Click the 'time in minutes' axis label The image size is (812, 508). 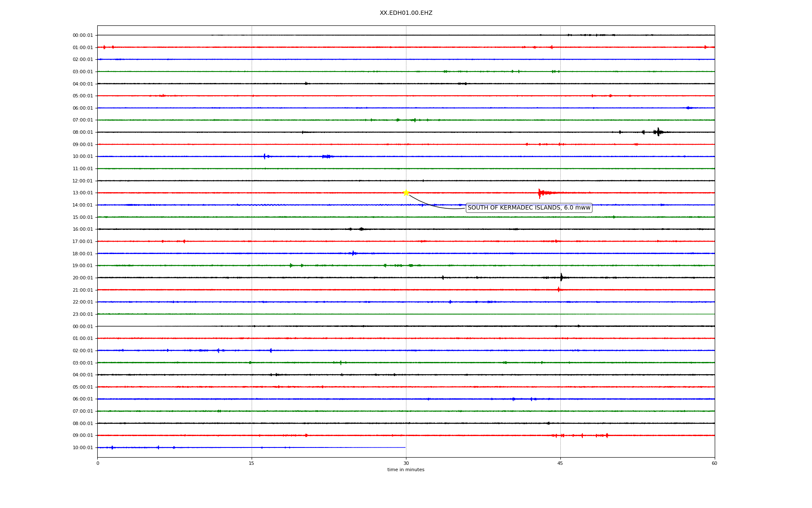click(x=406, y=470)
